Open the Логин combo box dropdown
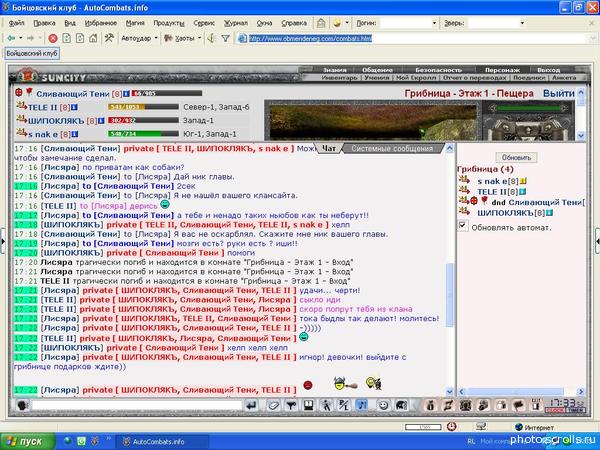The height and width of the screenshot is (450, 600). click(x=434, y=23)
